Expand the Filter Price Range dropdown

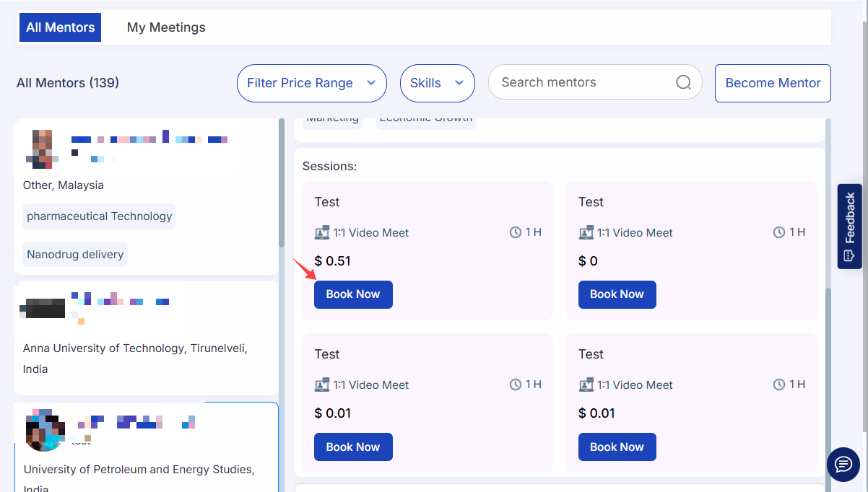[x=311, y=83]
